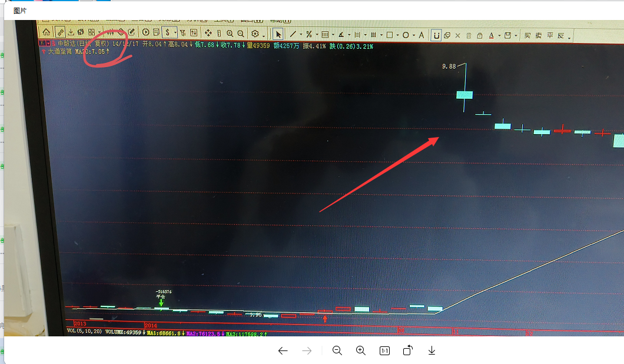The width and height of the screenshot is (624, 364).
Task: Expand dropdown arrow after 反 button
Action: point(569,38)
